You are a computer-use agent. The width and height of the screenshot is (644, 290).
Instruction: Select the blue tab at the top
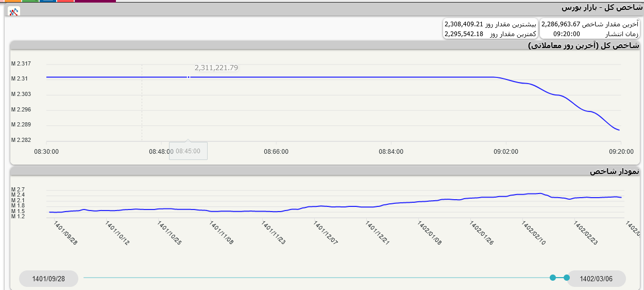48,1
